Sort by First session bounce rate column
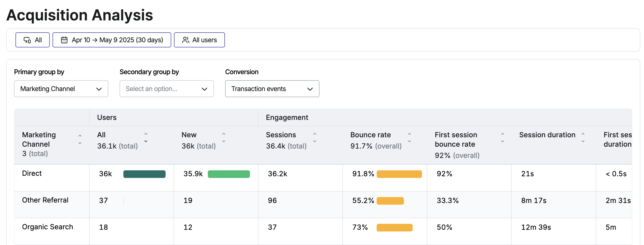This screenshot has width=644, height=245. point(503,138)
